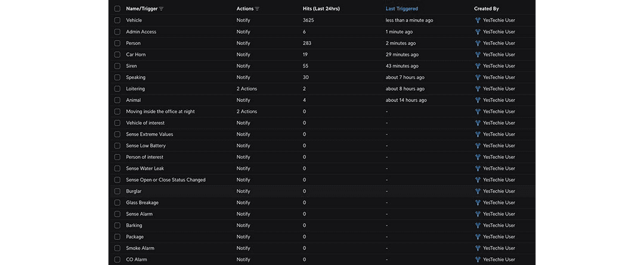Viewport: 644px width, 265px height.
Task: Tick the Burglar rule checkbox
Action: (117, 191)
